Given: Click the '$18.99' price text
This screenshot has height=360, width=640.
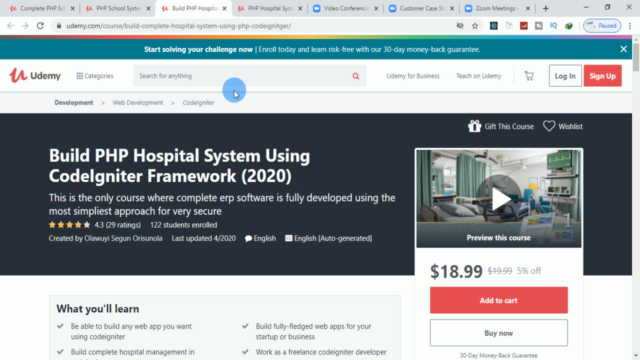Looking at the screenshot, I should click(x=456, y=271).
